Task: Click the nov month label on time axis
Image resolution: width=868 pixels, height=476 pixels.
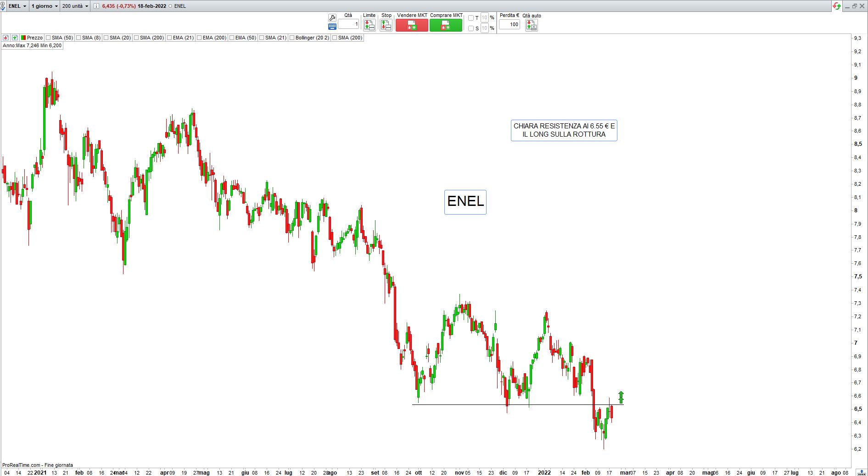Action: coord(459,472)
